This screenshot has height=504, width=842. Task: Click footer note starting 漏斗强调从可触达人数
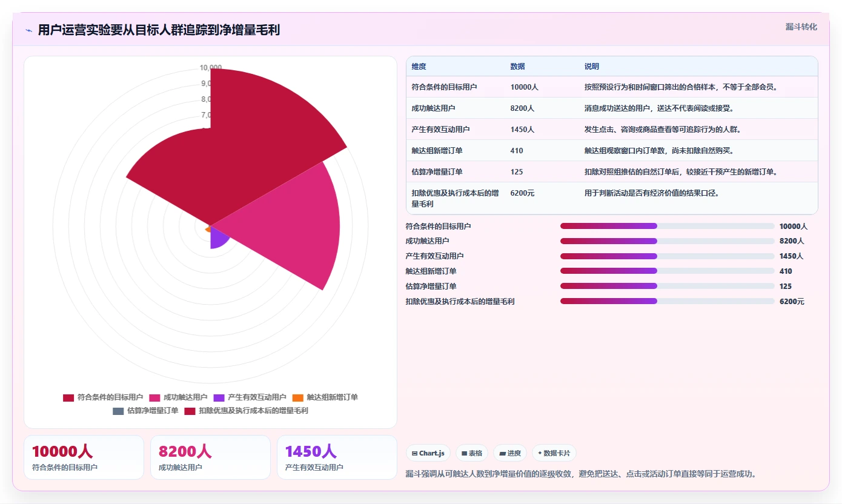pos(580,474)
